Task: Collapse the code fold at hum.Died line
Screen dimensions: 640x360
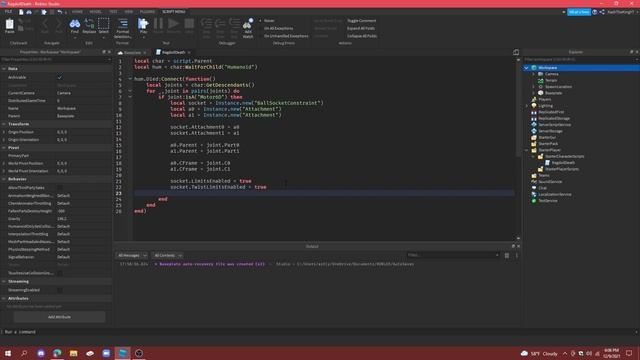Action: click(x=130, y=79)
